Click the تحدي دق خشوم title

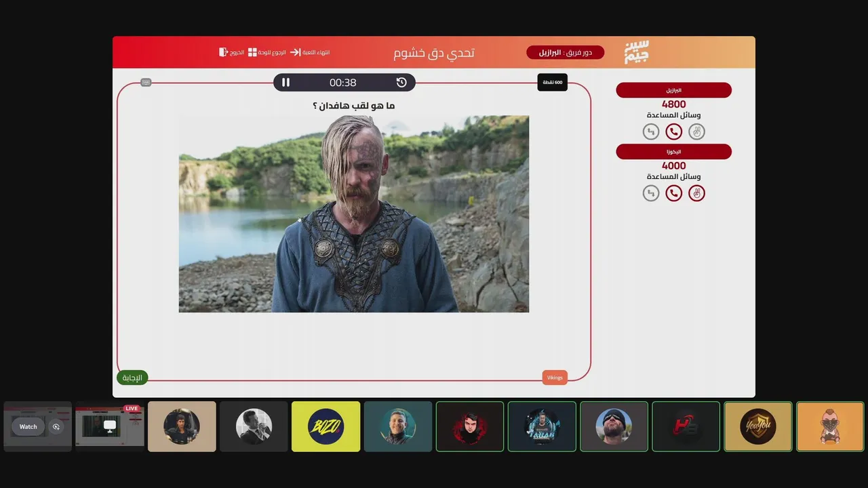tap(434, 53)
